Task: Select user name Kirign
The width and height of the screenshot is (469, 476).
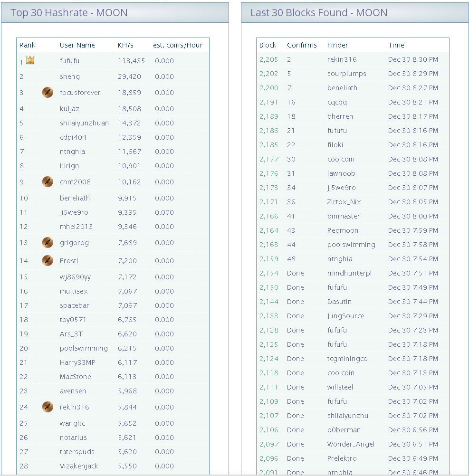Action: click(x=69, y=166)
